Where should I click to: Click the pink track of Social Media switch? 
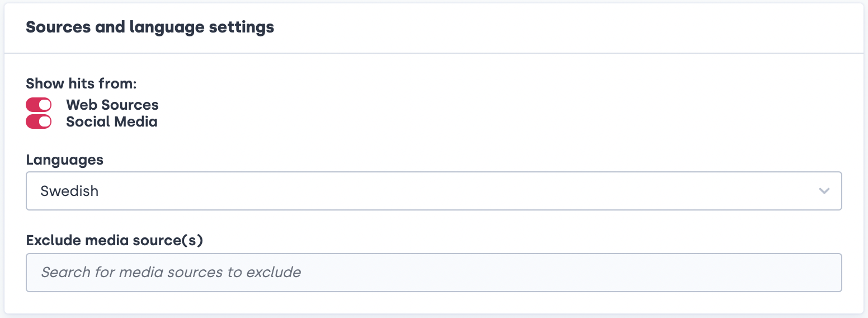pos(32,121)
